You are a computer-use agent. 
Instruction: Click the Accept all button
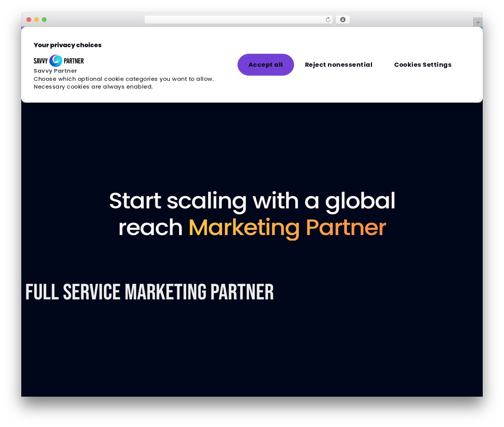pyautogui.click(x=265, y=65)
